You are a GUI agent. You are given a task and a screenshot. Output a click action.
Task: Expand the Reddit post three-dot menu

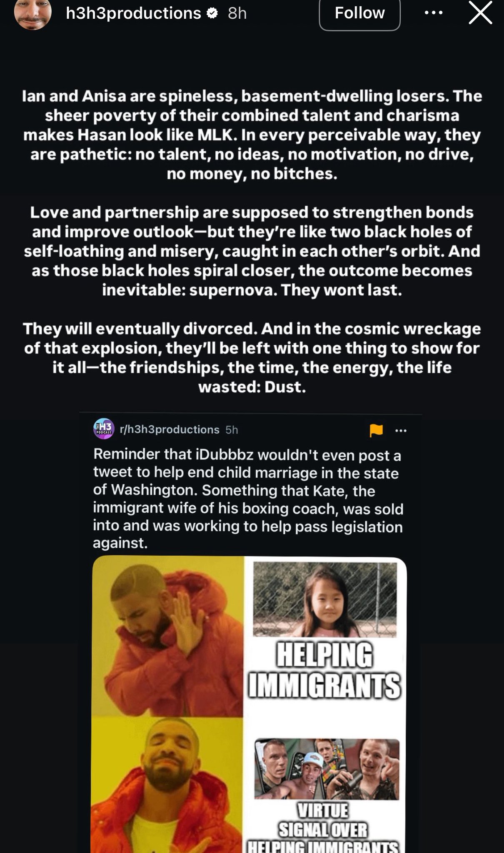click(x=401, y=431)
